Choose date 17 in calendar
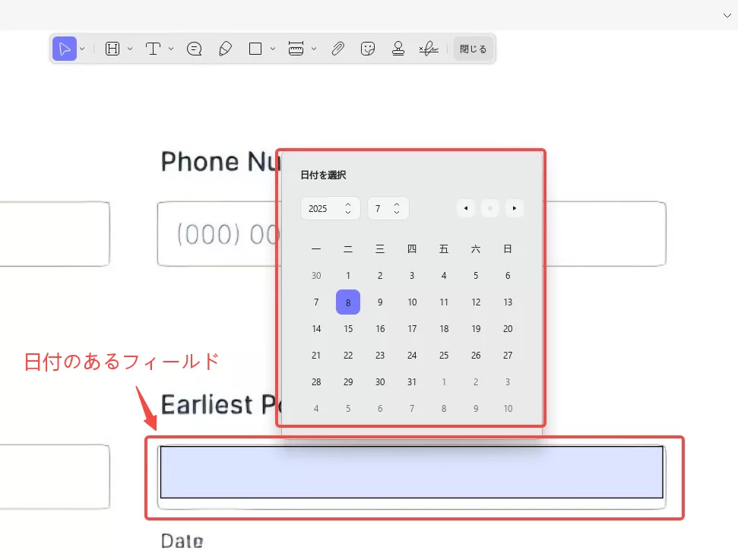738x560 pixels. click(412, 329)
